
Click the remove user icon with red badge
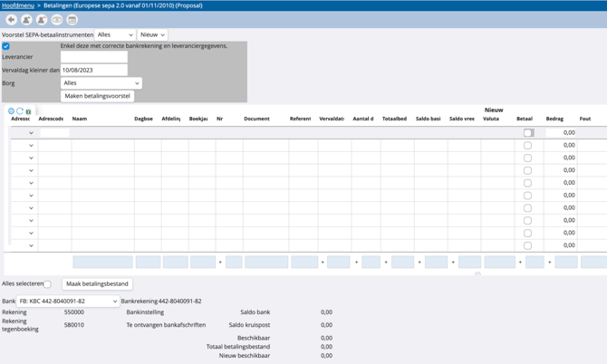42,20
